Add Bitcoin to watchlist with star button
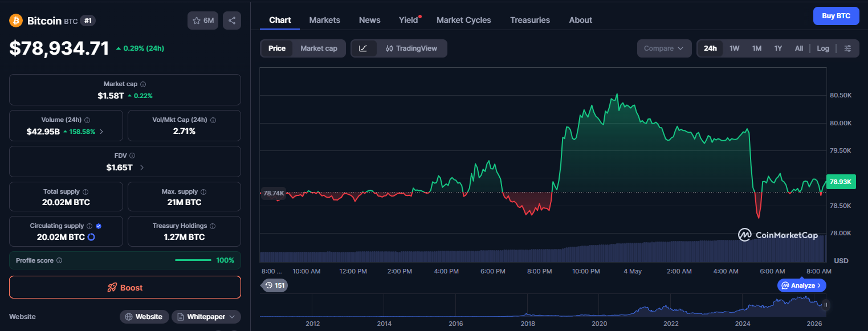The width and height of the screenshot is (868, 331). (x=203, y=21)
